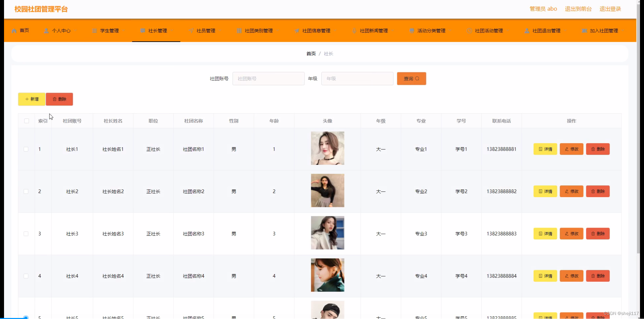Click the 社团新闻管理 microphone icon

(355, 31)
